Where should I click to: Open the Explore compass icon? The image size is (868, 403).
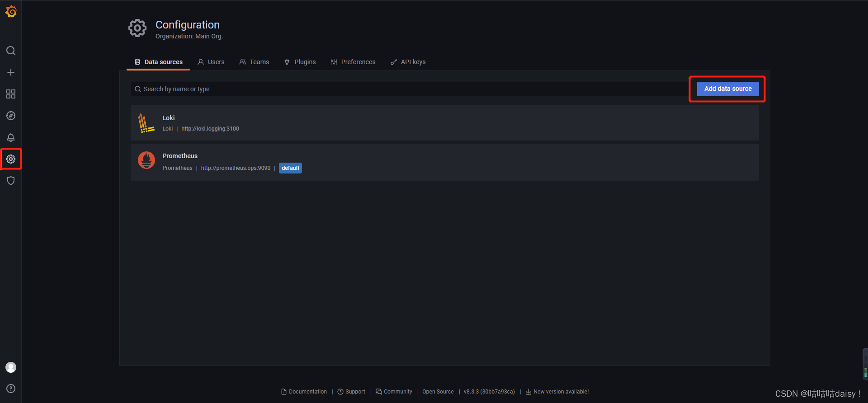tap(11, 116)
